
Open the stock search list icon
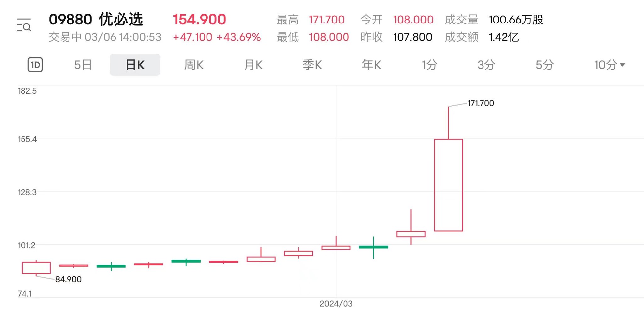(x=24, y=25)
